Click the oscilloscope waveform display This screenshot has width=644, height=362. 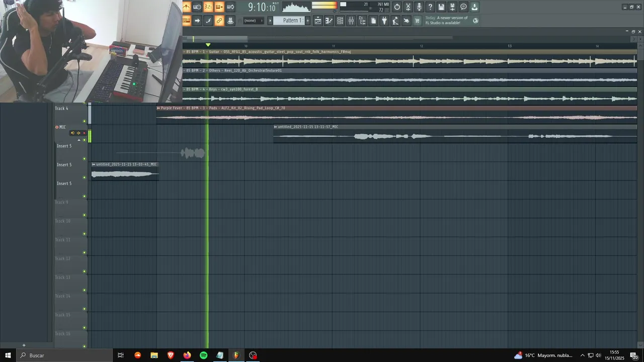296,7
